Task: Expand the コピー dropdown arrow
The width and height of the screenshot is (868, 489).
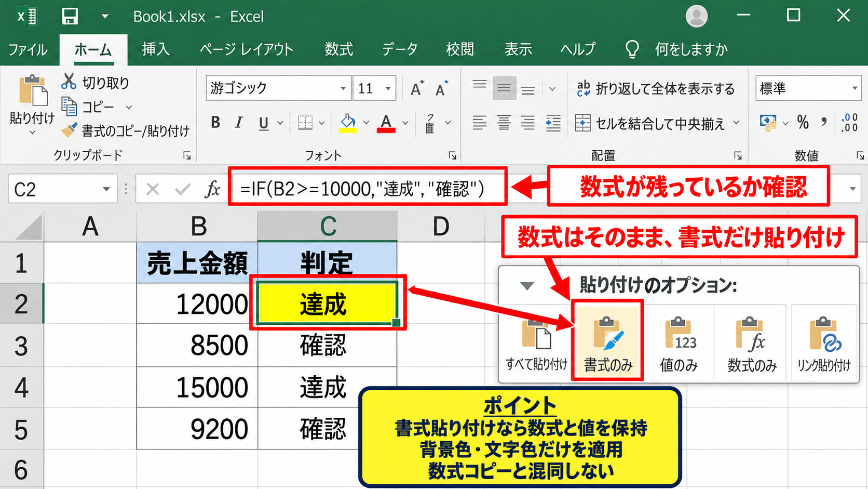Action: pyautogui.click(x=129, y=108)
